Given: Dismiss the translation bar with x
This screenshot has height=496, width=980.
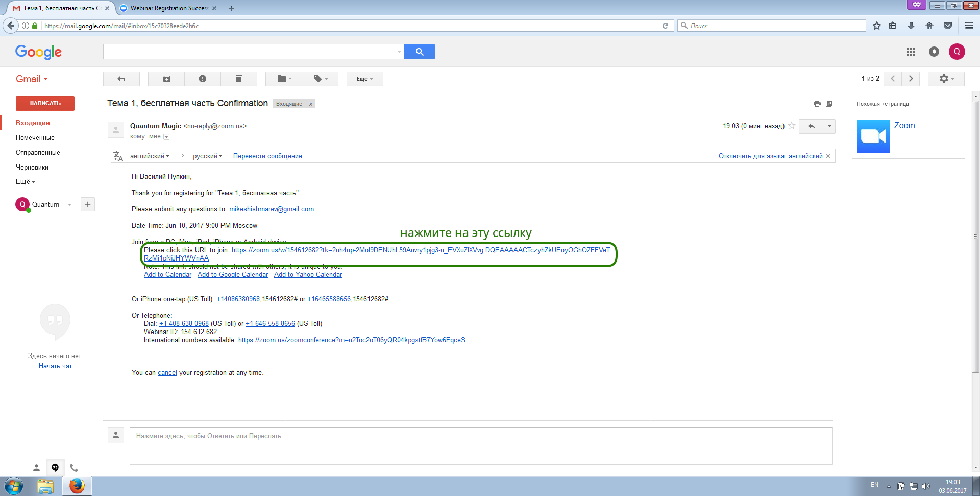Looking at the screenshot, I should pos(828,156).
